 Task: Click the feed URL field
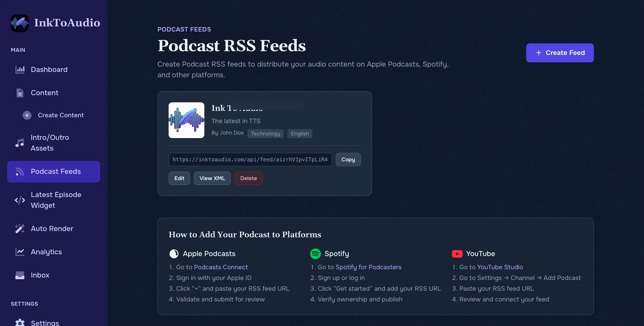click(250, 159)
